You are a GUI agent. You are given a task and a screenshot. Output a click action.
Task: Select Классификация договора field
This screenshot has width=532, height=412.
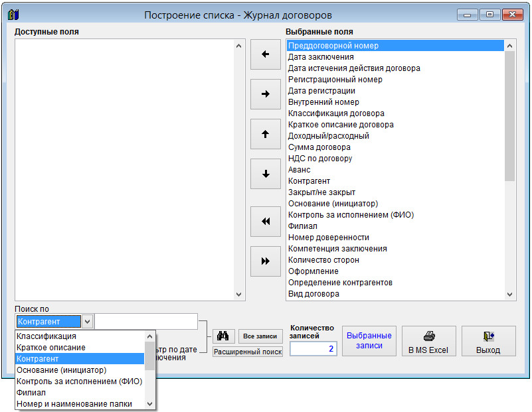pos(395,113)
